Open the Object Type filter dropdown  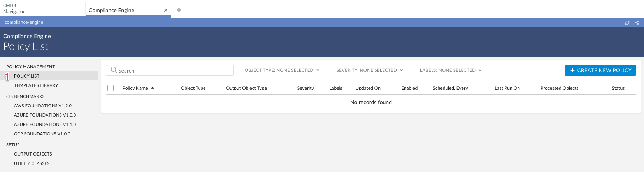pos(282,70)
